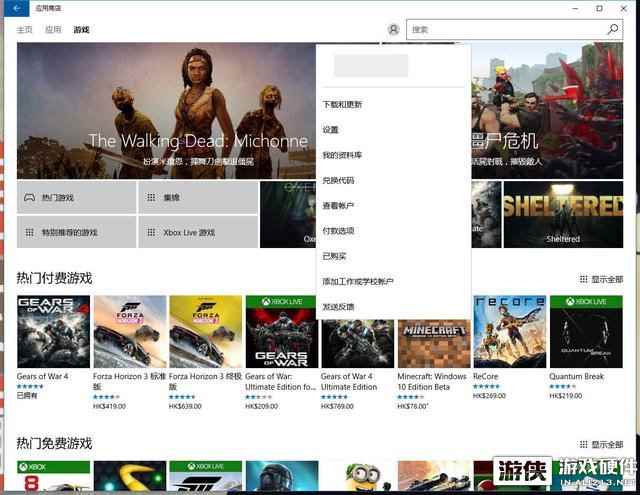Open the user account icon
This screenshot has width=640, height=495.
coord(393,29)
